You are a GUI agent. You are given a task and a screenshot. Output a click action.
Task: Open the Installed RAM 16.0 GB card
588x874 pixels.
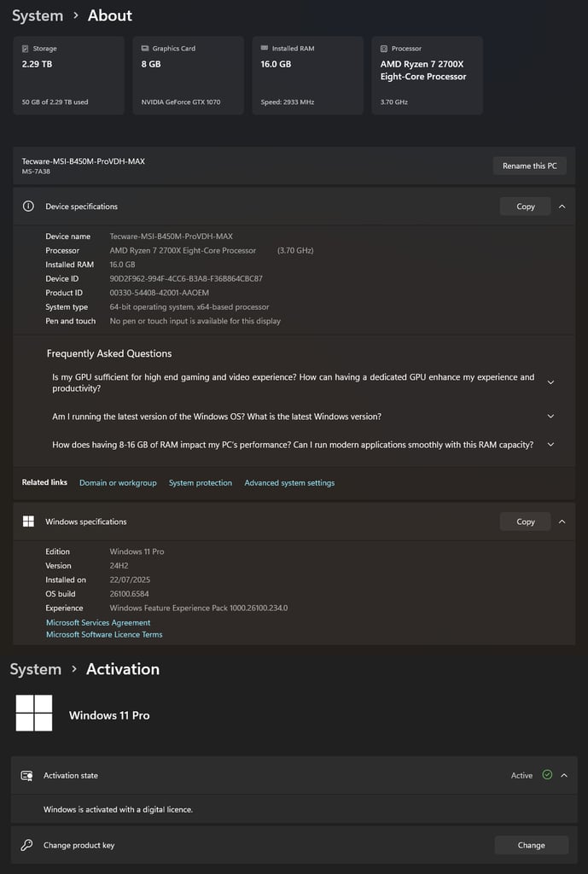coord(308,75)
